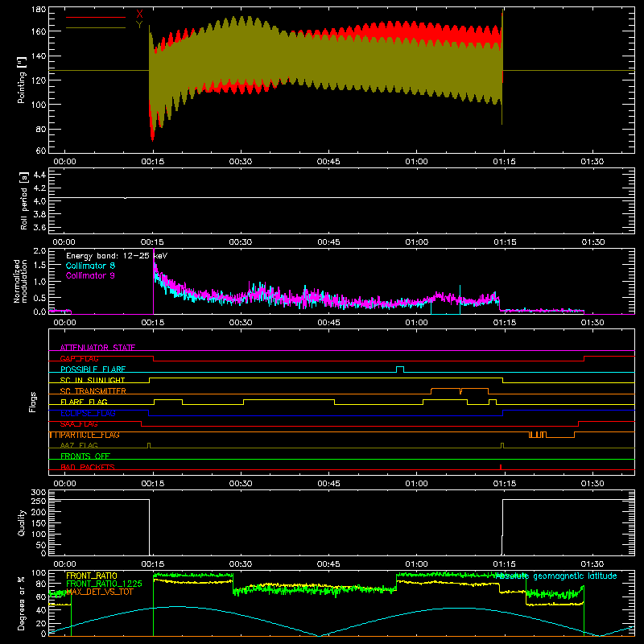Click 'Absolute geomagnetic latitude' legend text
Screen dimensions: 644x644
pyautogui.click(x=556, y=576)
